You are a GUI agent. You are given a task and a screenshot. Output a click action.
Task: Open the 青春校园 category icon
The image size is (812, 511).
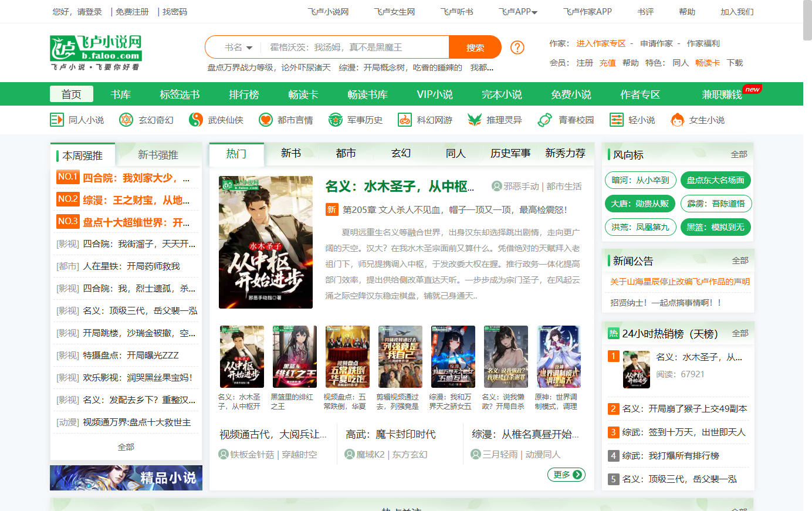click(545, 120)
